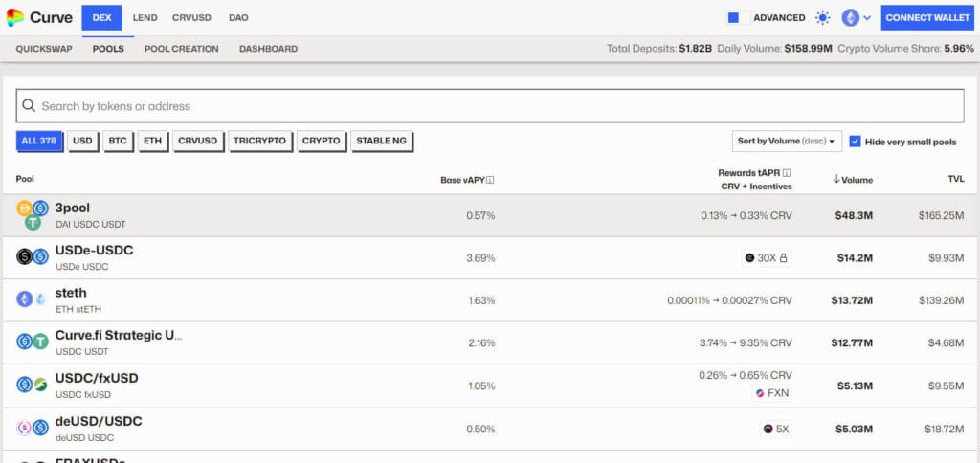Screen dimensions: 980x463
Task: Open the Sort by Volume dropdown
Action: coord(787,142)
